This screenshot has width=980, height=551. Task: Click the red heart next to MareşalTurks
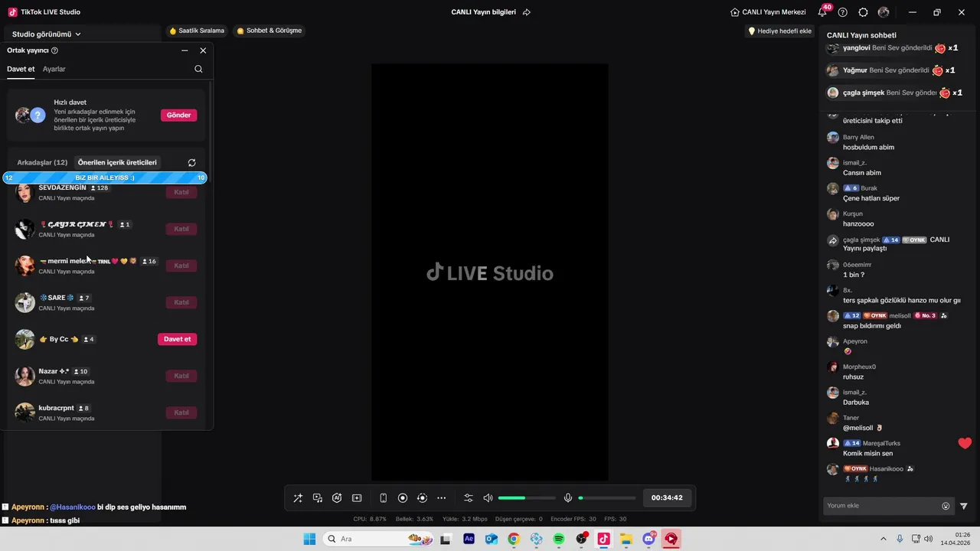click(x=965, y=443)
